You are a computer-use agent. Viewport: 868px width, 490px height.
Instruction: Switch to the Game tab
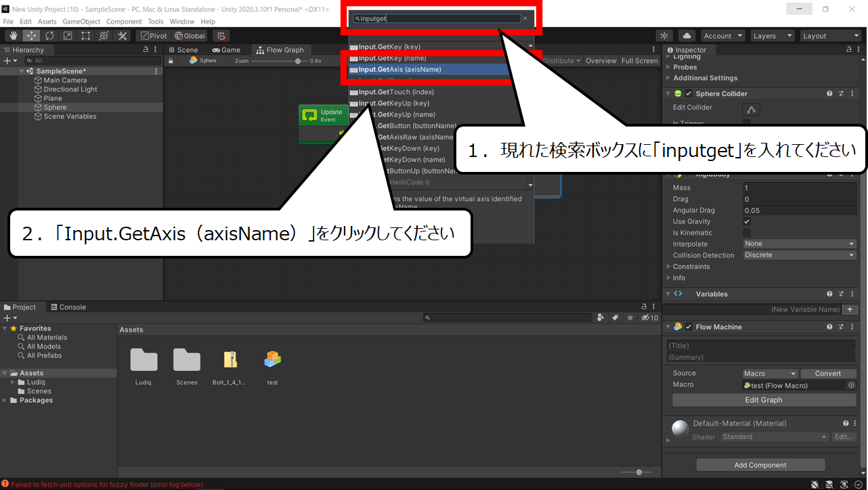click(226, 50)
